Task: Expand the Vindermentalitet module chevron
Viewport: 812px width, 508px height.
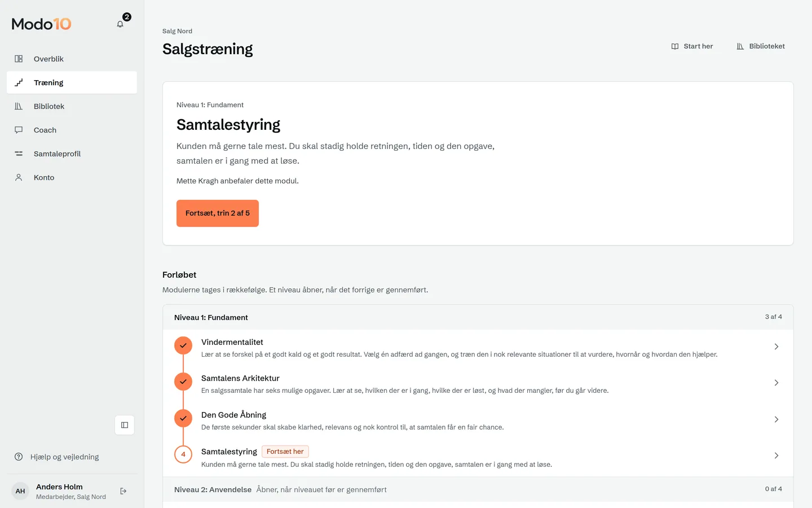Action: click(776, 347)
